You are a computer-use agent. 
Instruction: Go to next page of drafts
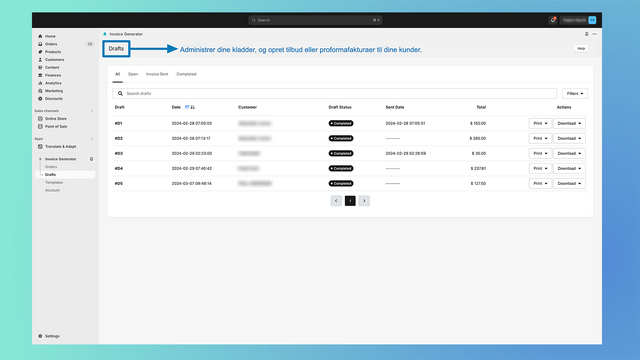(x=364, y=201)
